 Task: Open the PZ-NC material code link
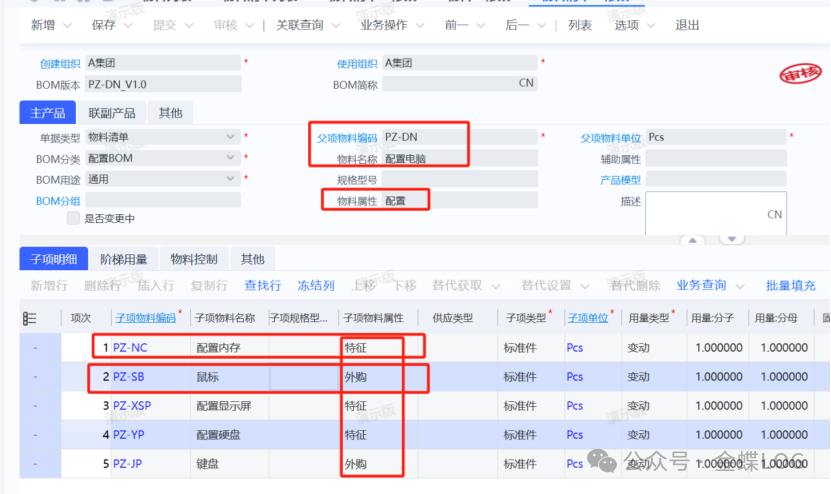tap(131, 348)
